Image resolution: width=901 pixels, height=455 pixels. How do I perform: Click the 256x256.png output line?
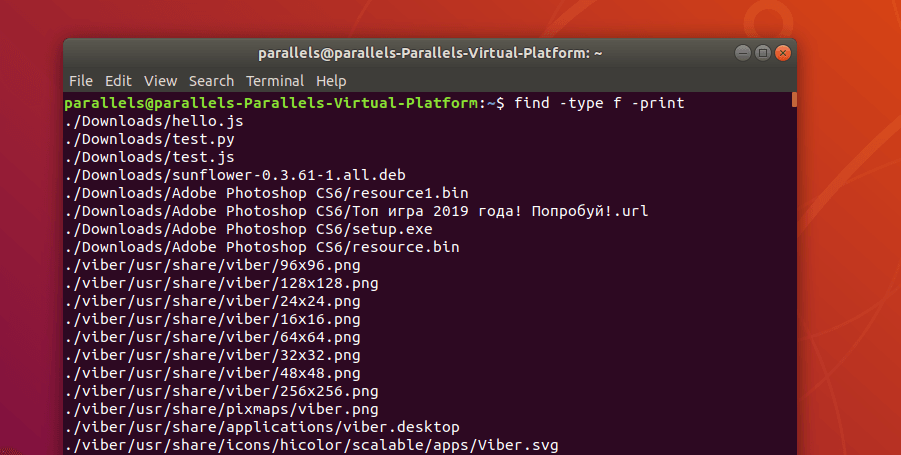pyautogui.click(x=221, y=391)
